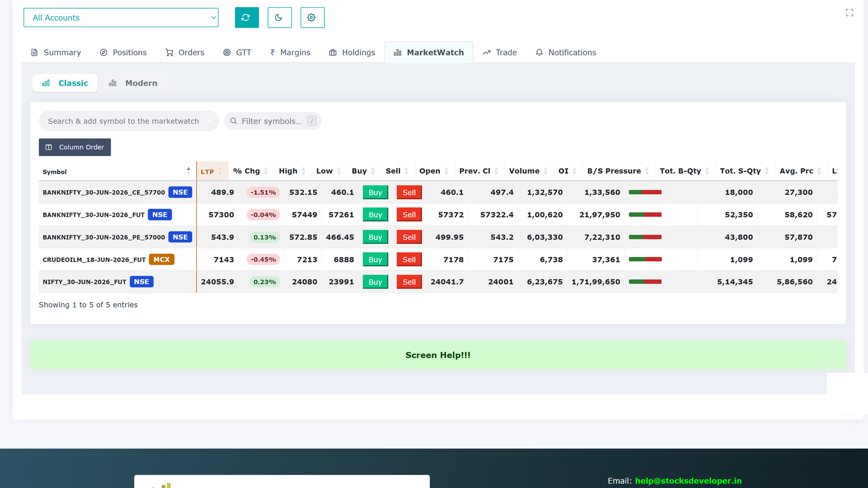Click -1.51% change badge
Viewport: 868px width, 488px height.
tap(263, 192)
